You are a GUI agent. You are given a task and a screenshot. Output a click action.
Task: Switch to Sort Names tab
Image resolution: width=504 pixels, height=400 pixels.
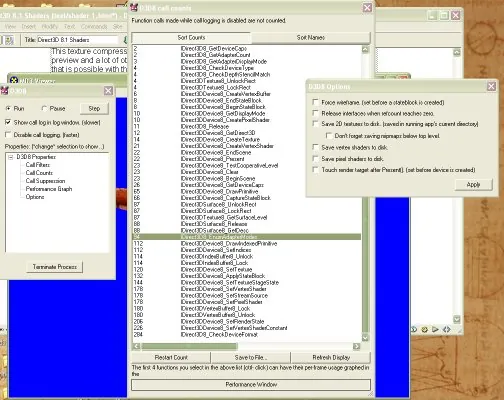(311, 38)
